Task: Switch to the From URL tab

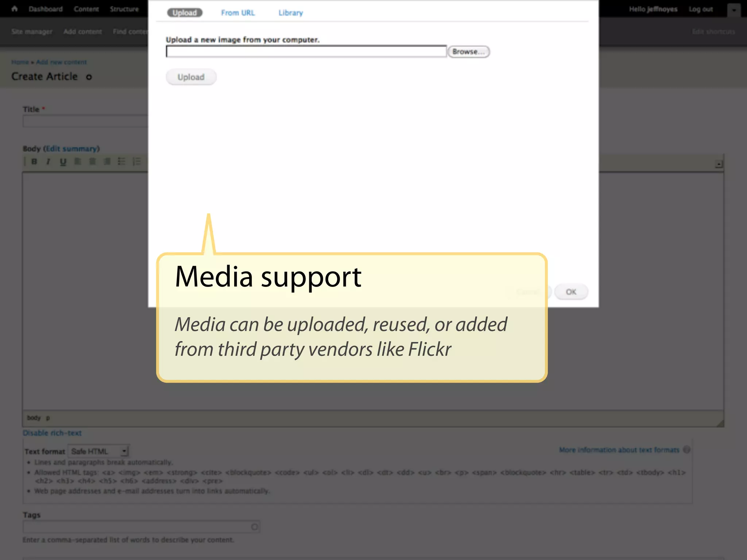Action: [238, 13]
